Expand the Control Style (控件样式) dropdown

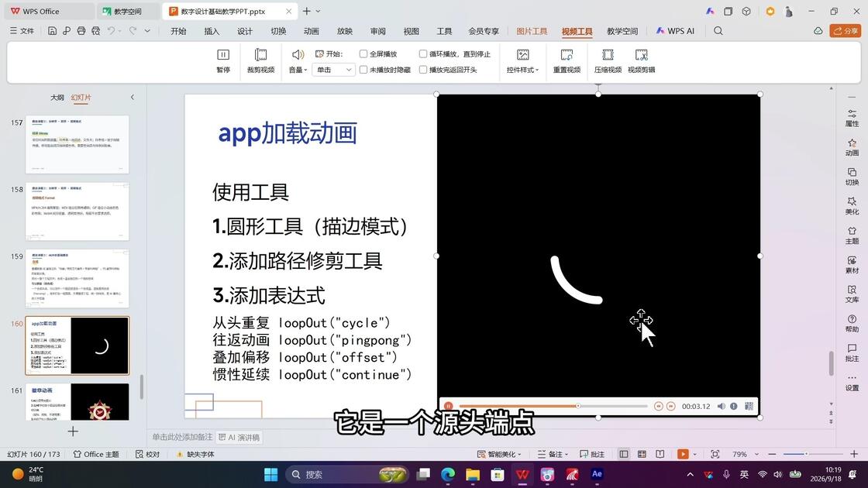pyautogui.click(x=522, y=70)
